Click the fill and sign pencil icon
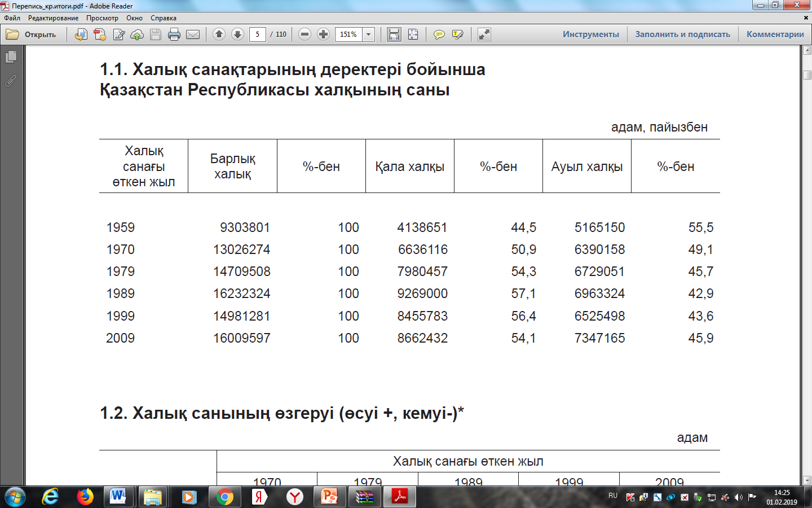812x508 pixels. 118,34
